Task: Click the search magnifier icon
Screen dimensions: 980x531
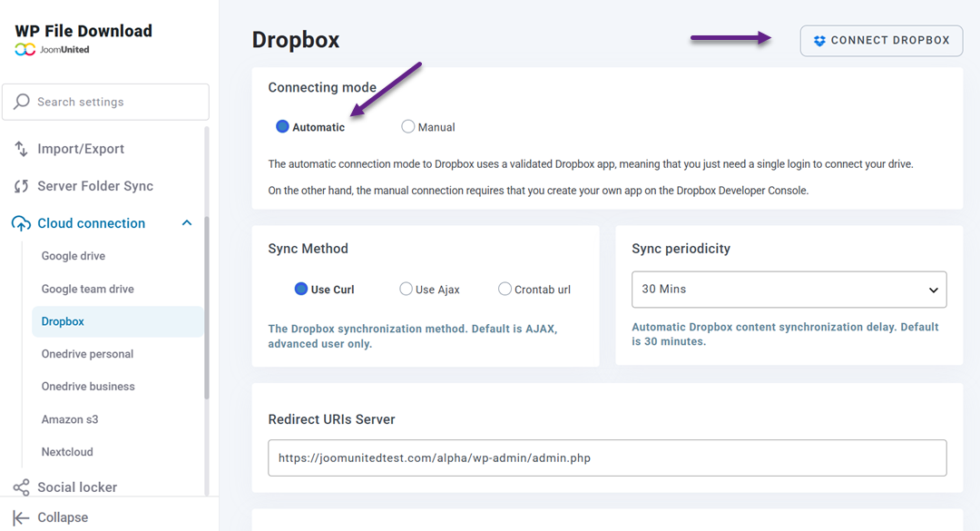Action: coord(22,102)
